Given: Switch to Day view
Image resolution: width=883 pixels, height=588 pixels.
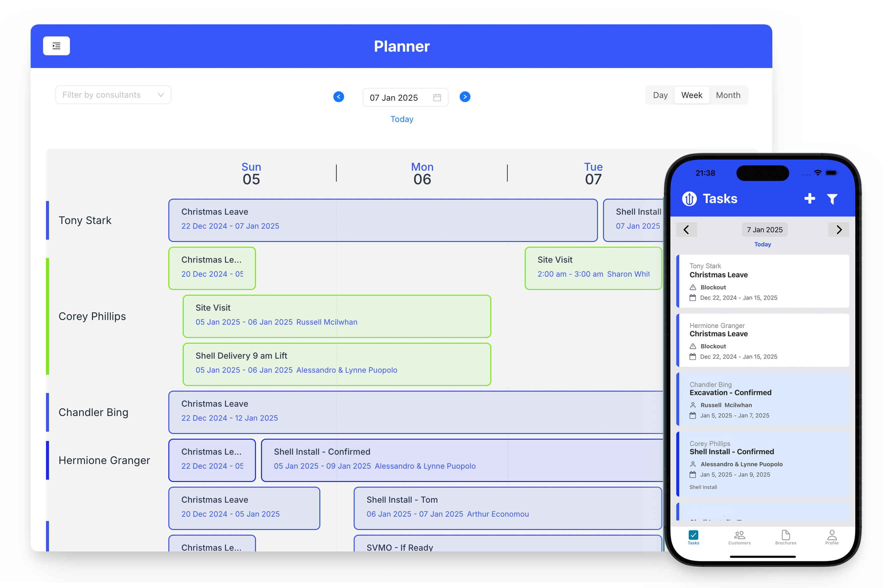Looking at the screenshot, I should click(x=660, y=95).
